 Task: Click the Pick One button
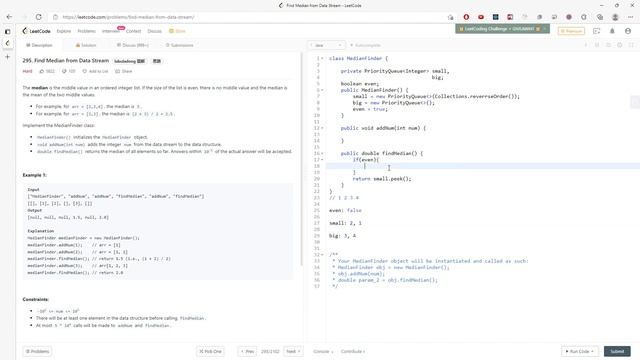tap(211, 351)
